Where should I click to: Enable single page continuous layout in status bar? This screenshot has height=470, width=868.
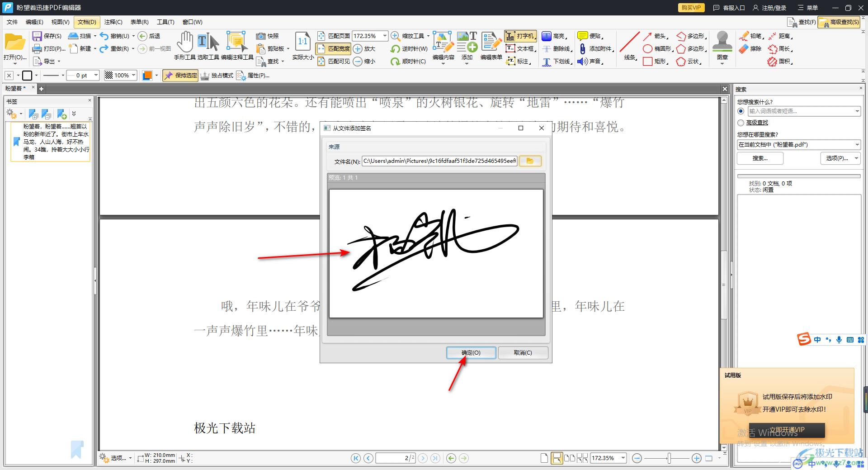[557, 458]
